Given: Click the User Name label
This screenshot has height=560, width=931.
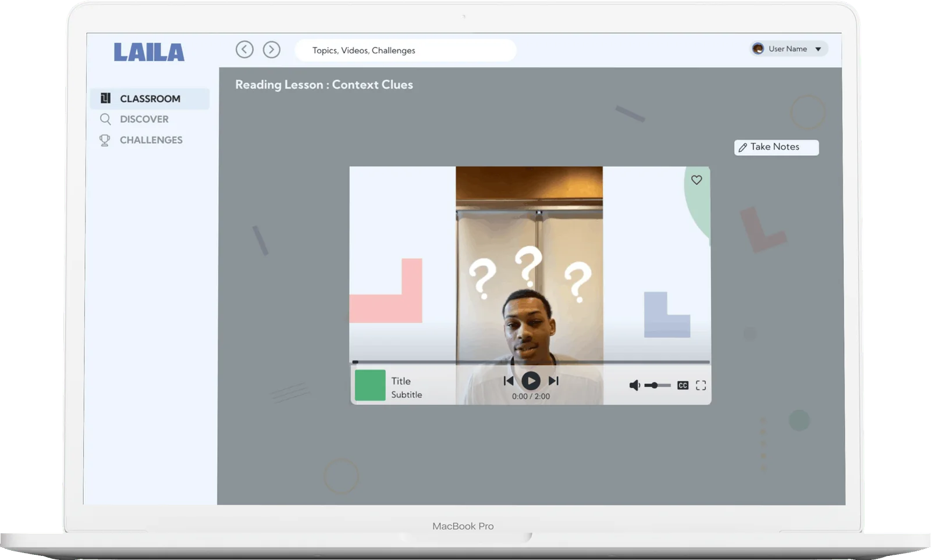Looking at the screenshot, I should [787, 49].
